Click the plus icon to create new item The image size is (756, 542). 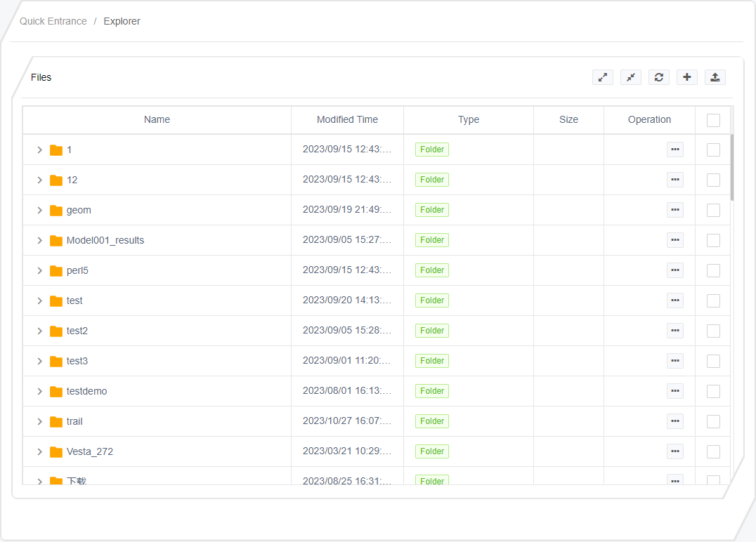tap(687, 77)
